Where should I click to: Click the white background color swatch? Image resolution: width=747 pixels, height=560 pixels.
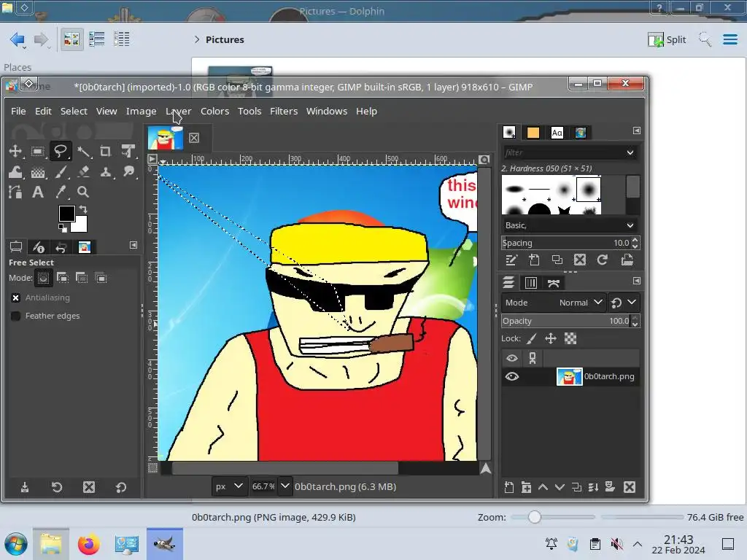click(x=81, y=226)
